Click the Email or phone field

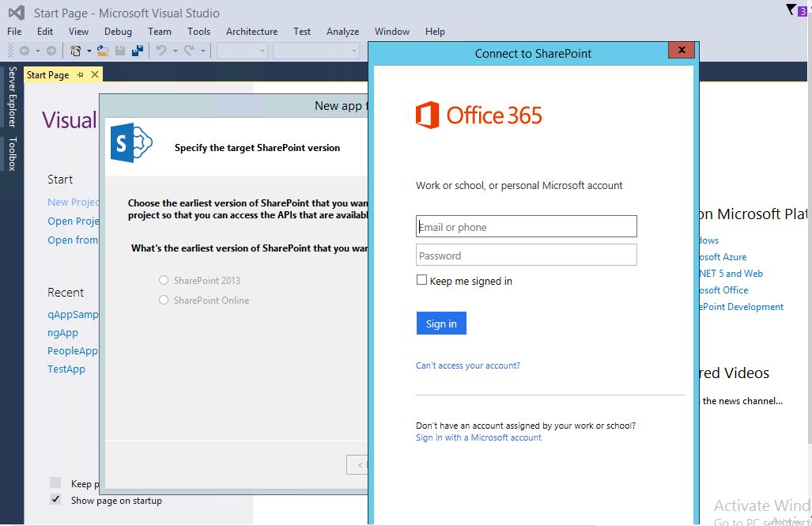pos(526,226)
